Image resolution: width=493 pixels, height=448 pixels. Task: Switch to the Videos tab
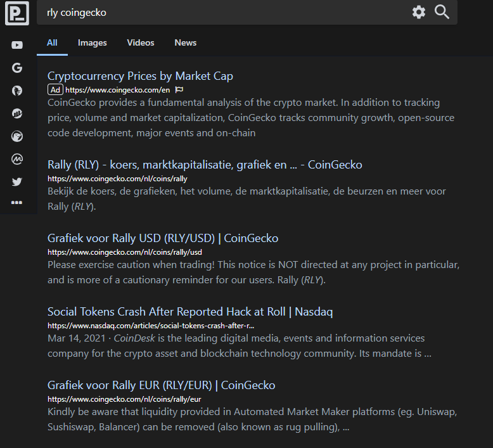(x=141, y=42)
